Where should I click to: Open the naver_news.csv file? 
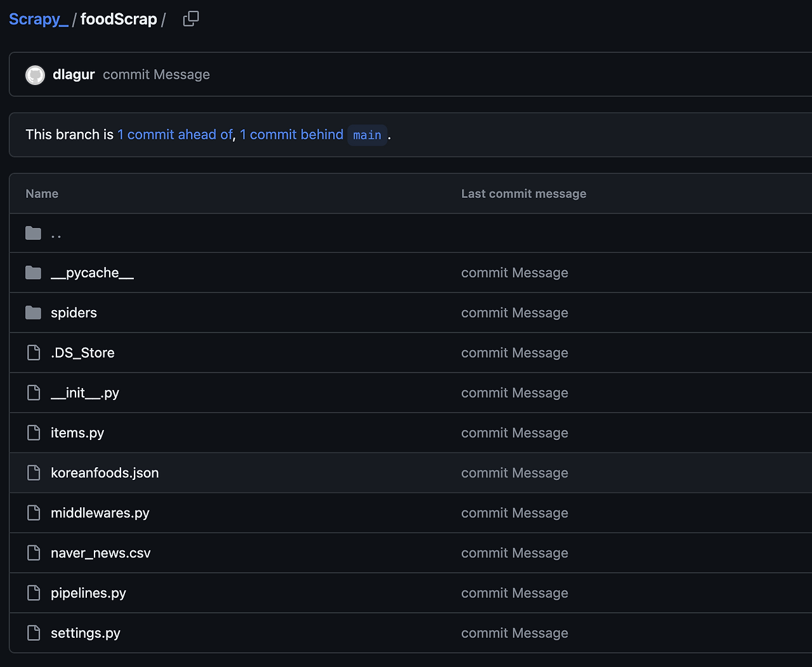click(101, 553)
